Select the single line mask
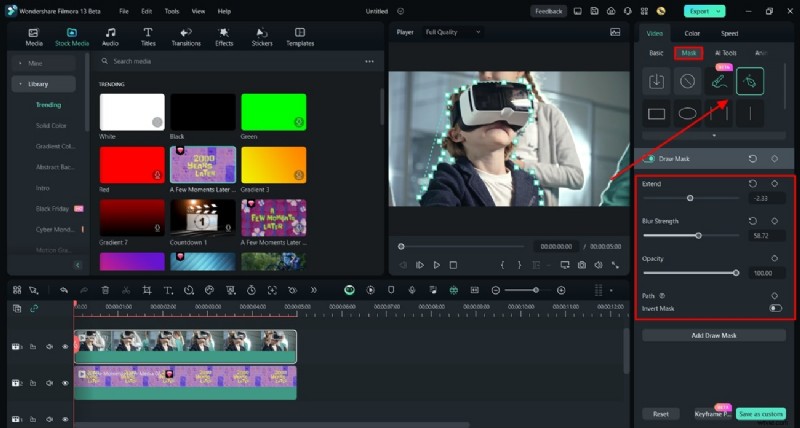The image size is (800, 428). tap(750, 113)
